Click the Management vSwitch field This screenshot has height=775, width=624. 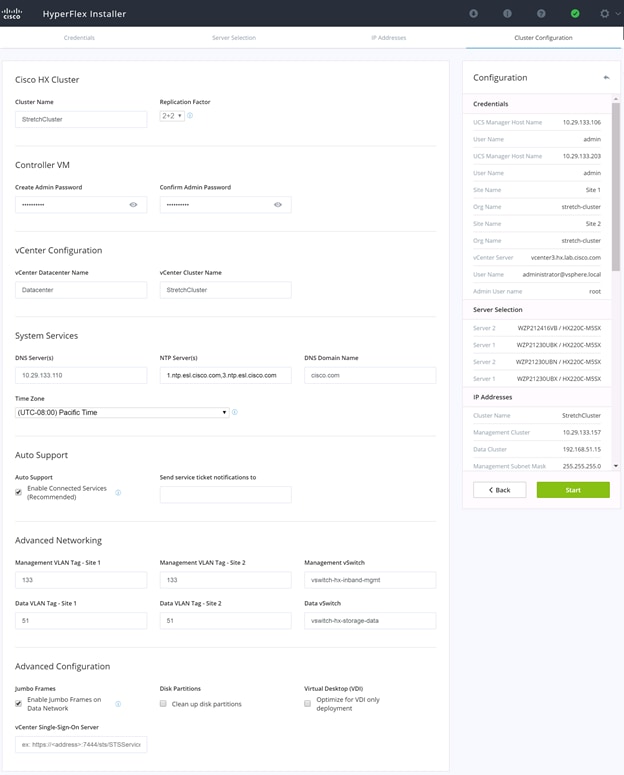click(370, 580)
